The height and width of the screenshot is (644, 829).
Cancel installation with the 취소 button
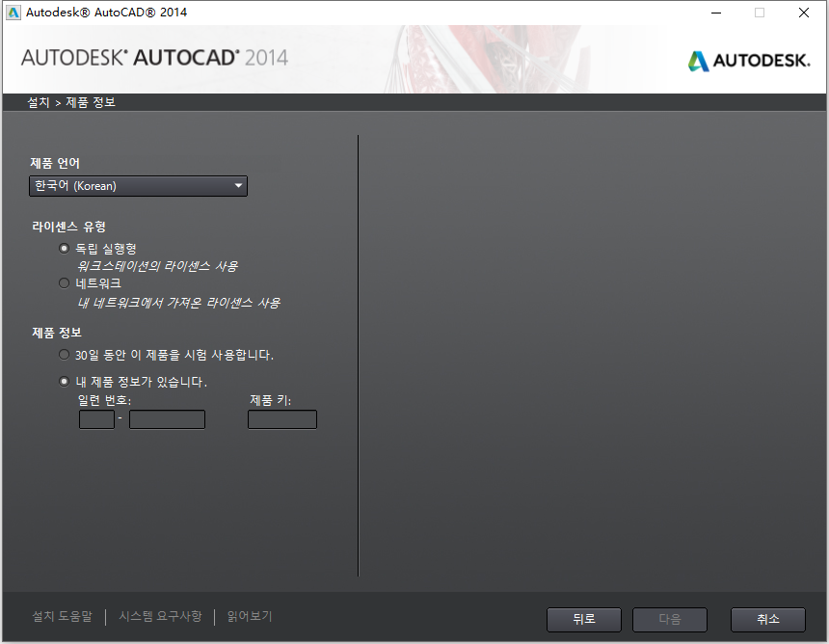(x=768, y=619)
